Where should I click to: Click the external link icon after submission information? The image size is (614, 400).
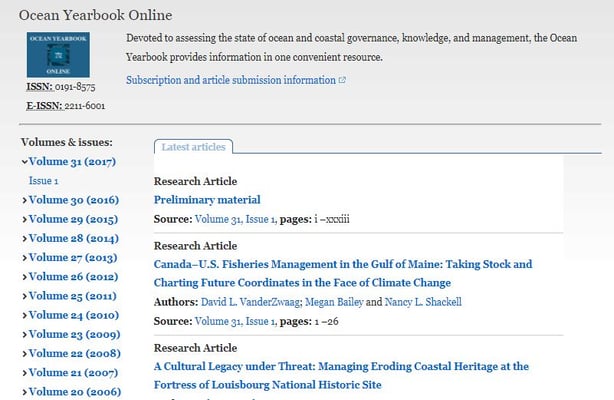click(343, 80)
